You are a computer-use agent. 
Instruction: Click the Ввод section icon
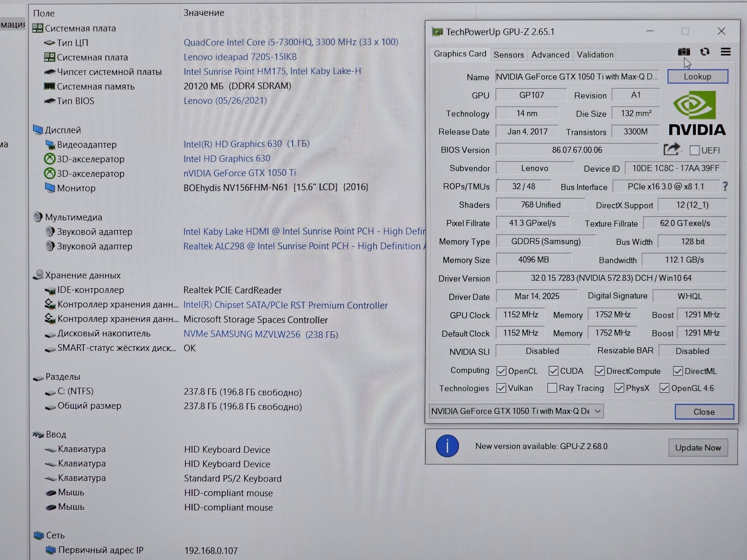pos(38,434)
